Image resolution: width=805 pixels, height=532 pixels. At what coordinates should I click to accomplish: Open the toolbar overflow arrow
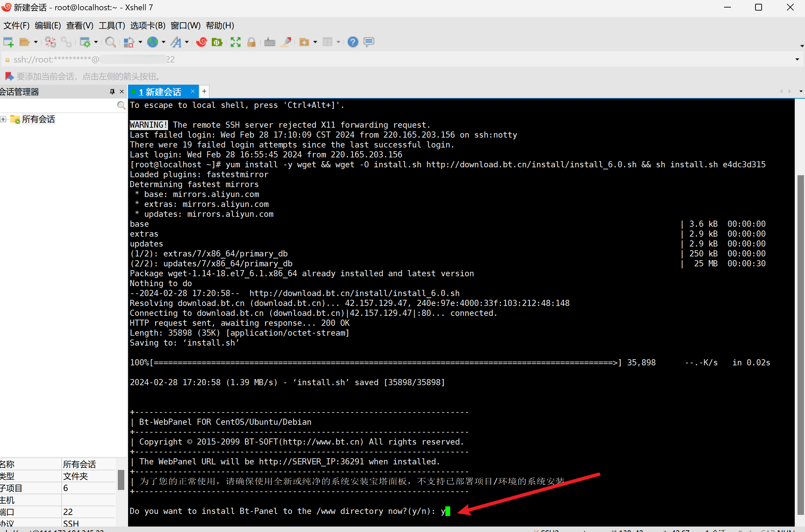click(x=802, y=46)
